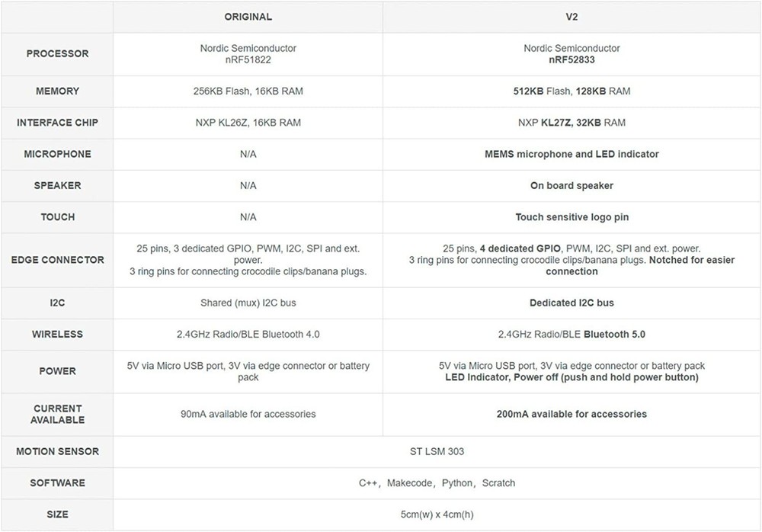The image size is (762, 532).
Task: Select the EDGE CONNECTOR row label
Action: click(57, 260)
